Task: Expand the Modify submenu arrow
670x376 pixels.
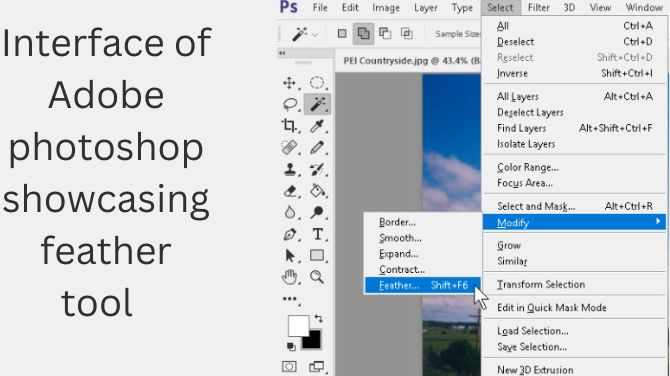Action: coord(658,221)
